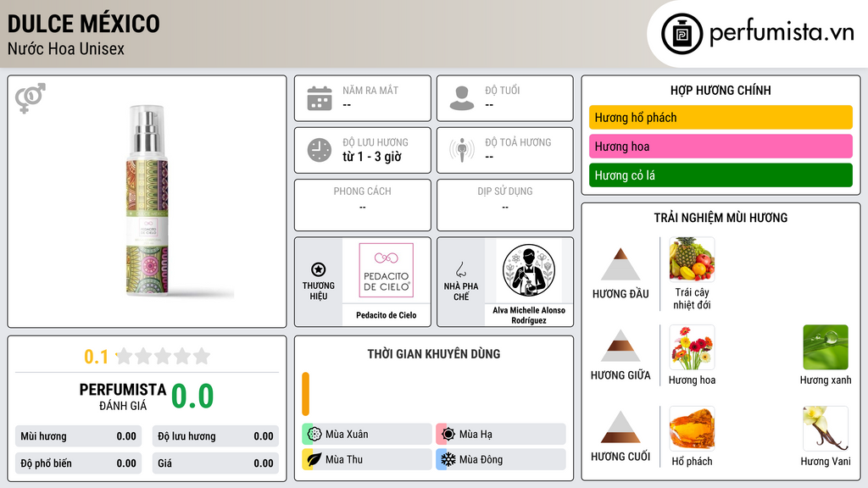
Task: Click the Mùa Xuân season button
Action: 367,435
